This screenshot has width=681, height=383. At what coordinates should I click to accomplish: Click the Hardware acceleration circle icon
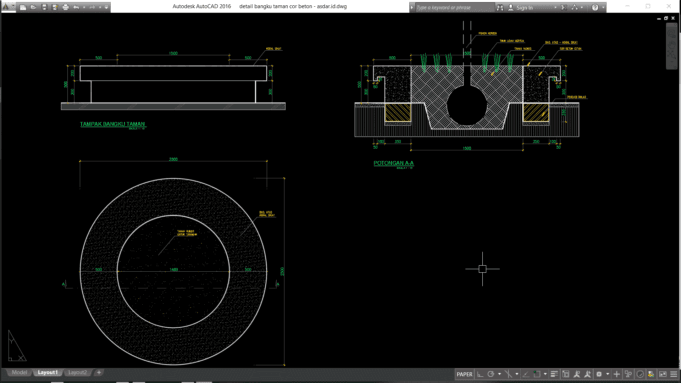pos(640,374)
